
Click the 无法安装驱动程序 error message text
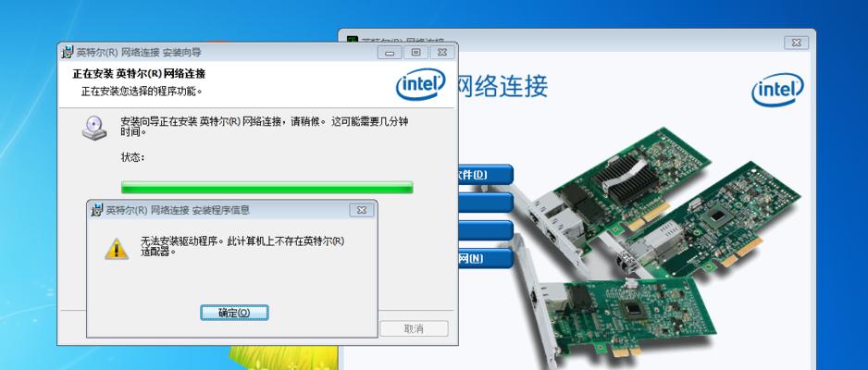point(242,246)
